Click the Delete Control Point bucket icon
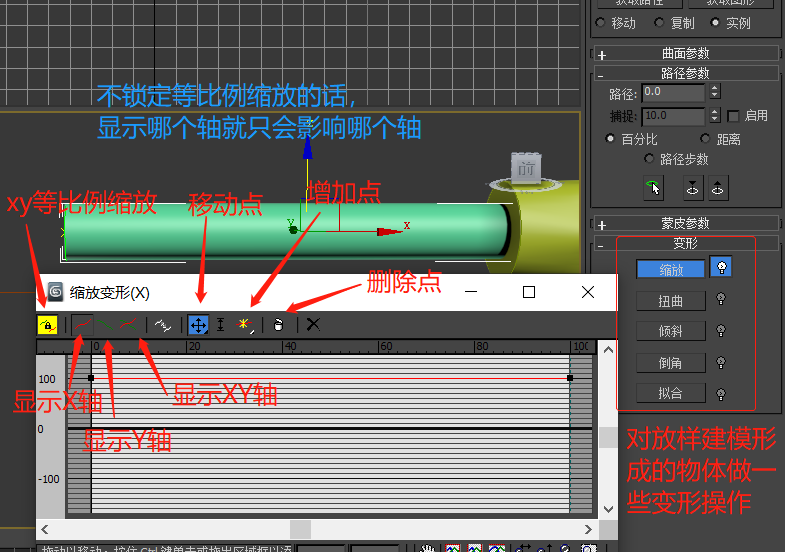The image size is (785, 552). coord(279,325)
